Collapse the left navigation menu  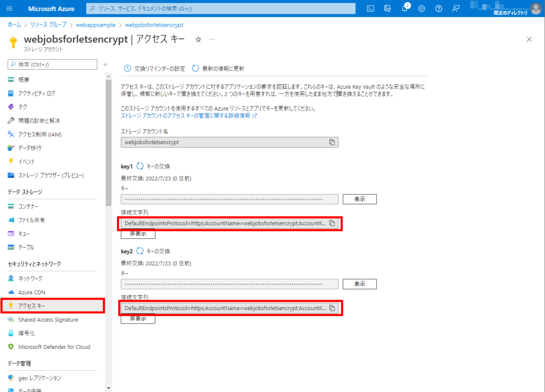point(105,64)
